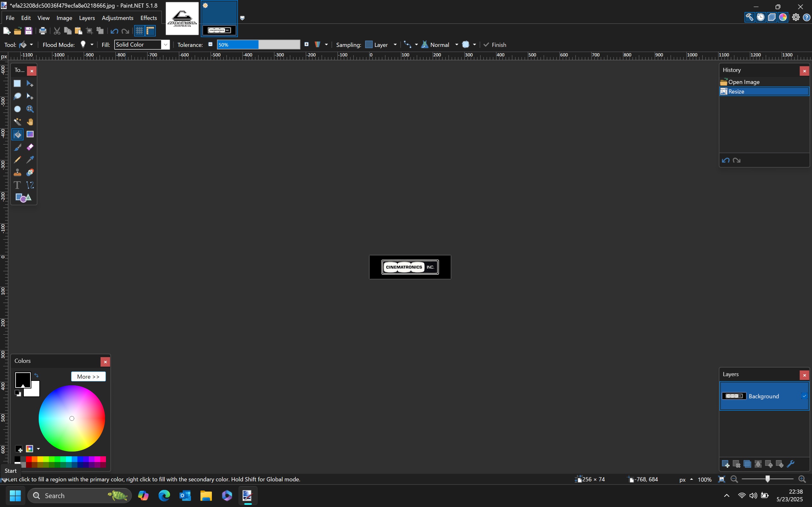Open the Normal blend mode dropdown
This screenshot has width=812, height=507.
click(x=456, y=45)
